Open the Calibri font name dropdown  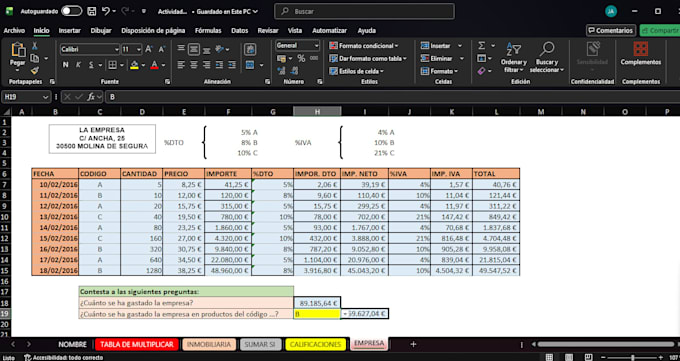coord(117,49)
